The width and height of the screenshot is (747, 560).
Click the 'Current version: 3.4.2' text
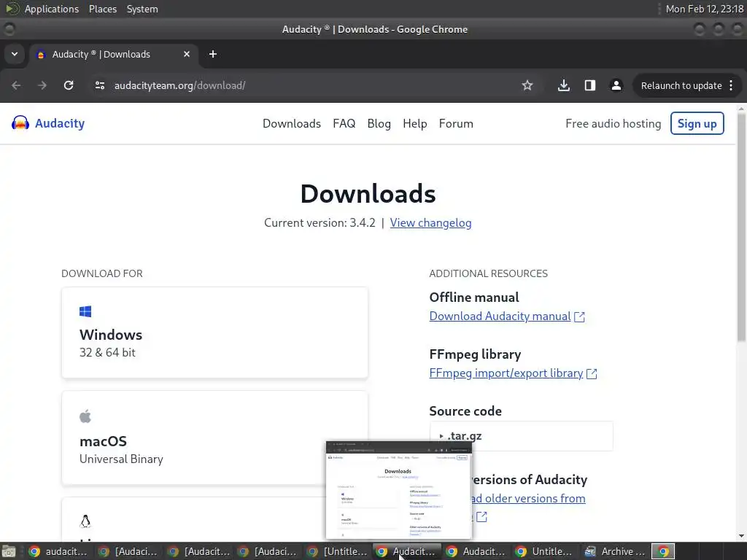tap(320, 222)
